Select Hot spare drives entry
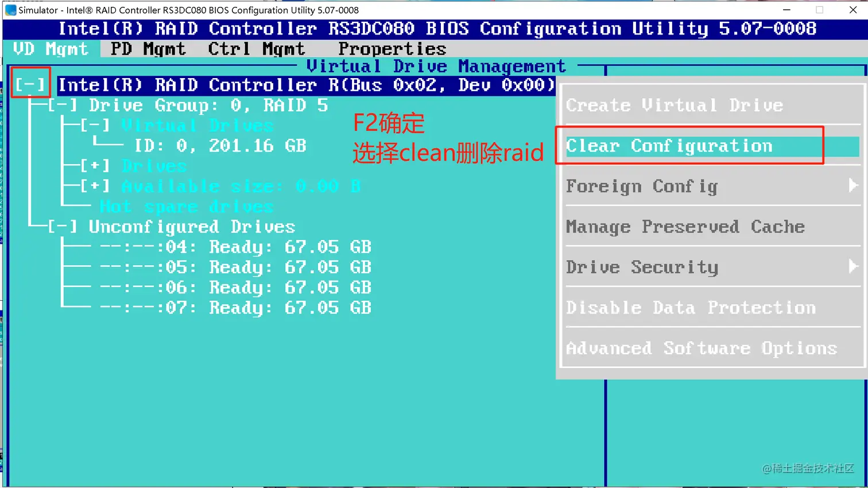 (187, 206)
